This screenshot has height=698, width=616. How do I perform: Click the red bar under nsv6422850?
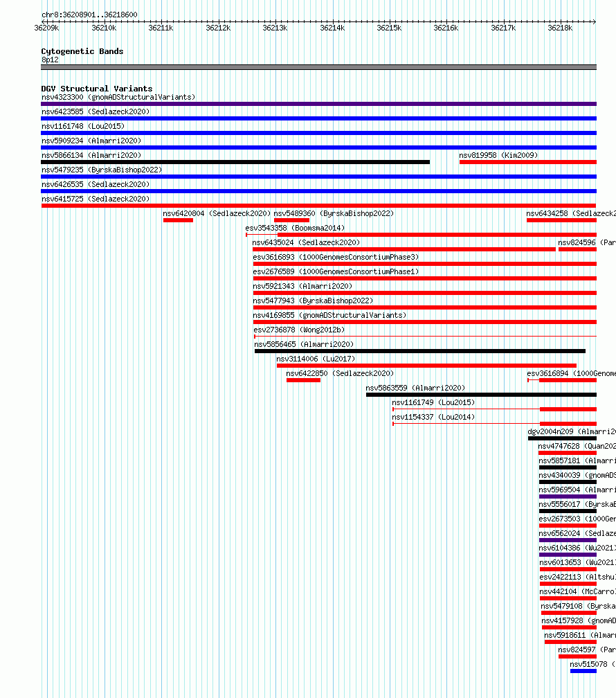(304, 380)
